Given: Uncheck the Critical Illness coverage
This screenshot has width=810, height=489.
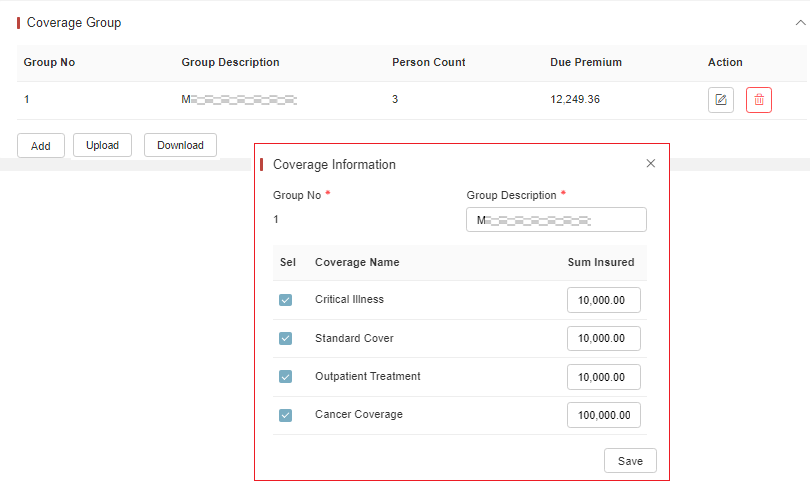Looking at the screenshot, I should point(286,300).
